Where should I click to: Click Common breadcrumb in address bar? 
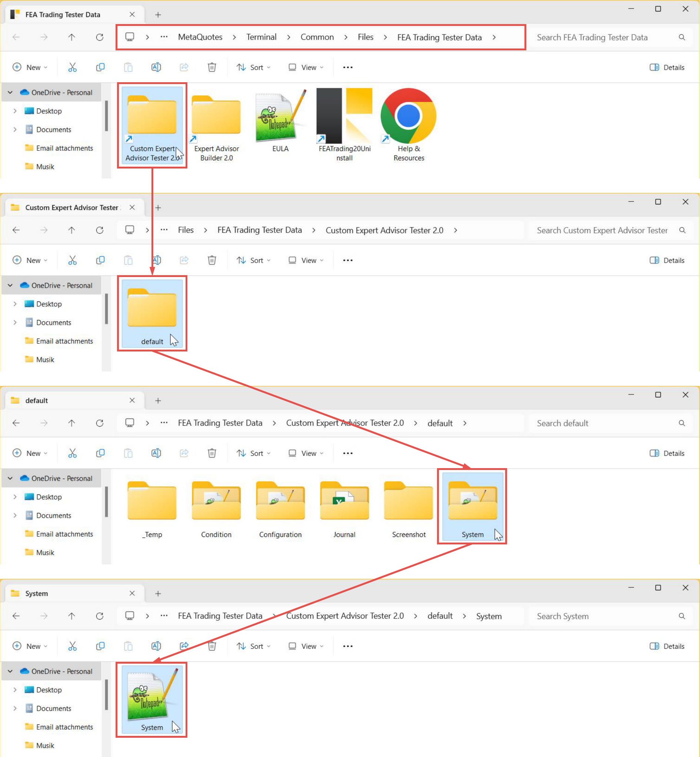pos(317,37)
